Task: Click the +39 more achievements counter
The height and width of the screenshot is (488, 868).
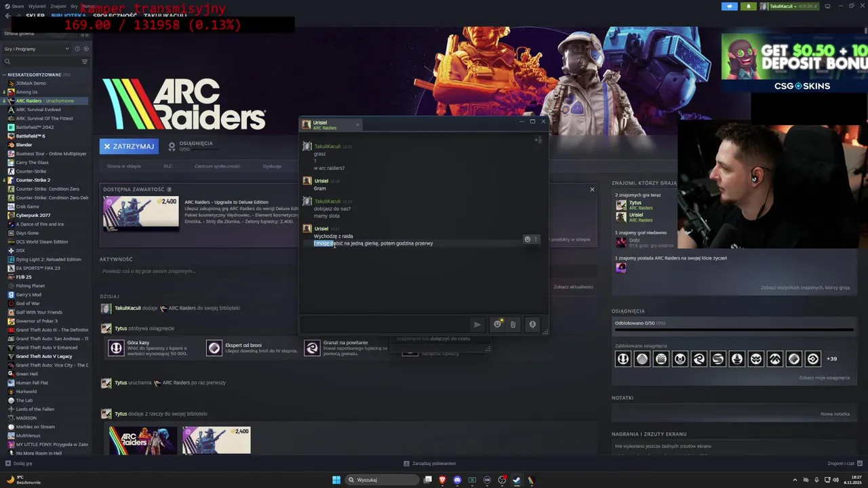Action: 831,359
